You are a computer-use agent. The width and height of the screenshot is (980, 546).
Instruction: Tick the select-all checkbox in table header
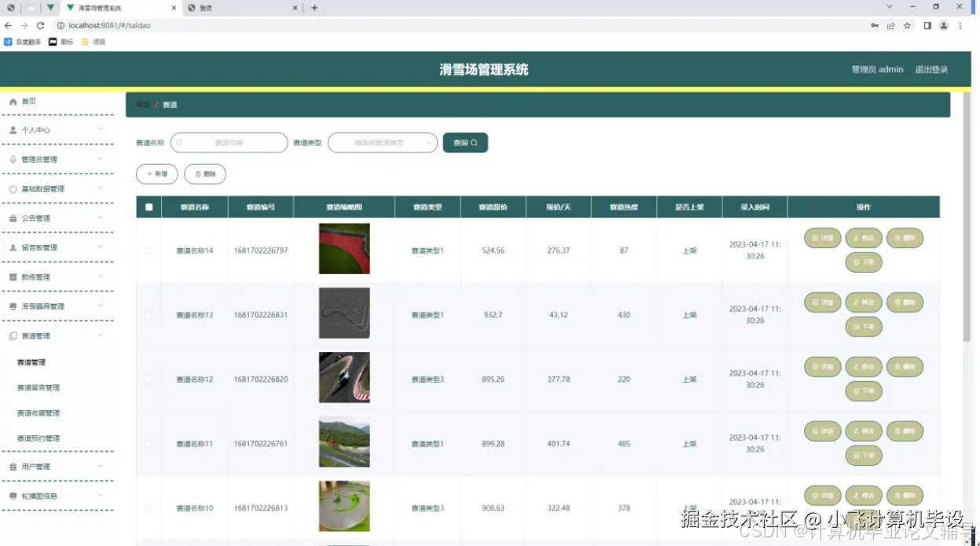coord(149,207)
